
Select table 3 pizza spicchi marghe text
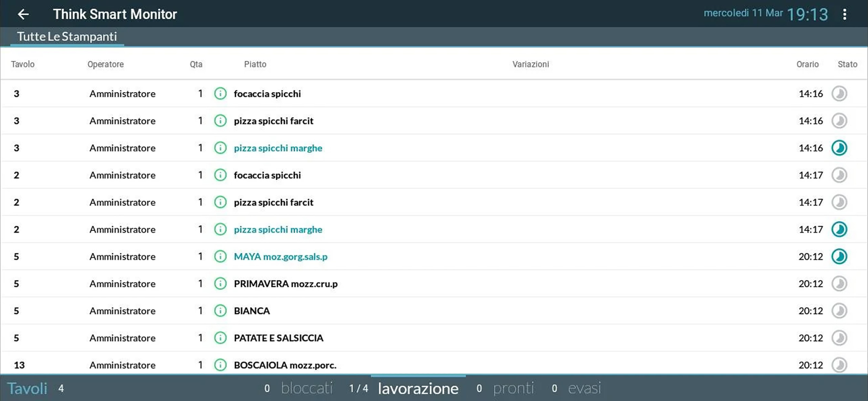pos(278,148)
